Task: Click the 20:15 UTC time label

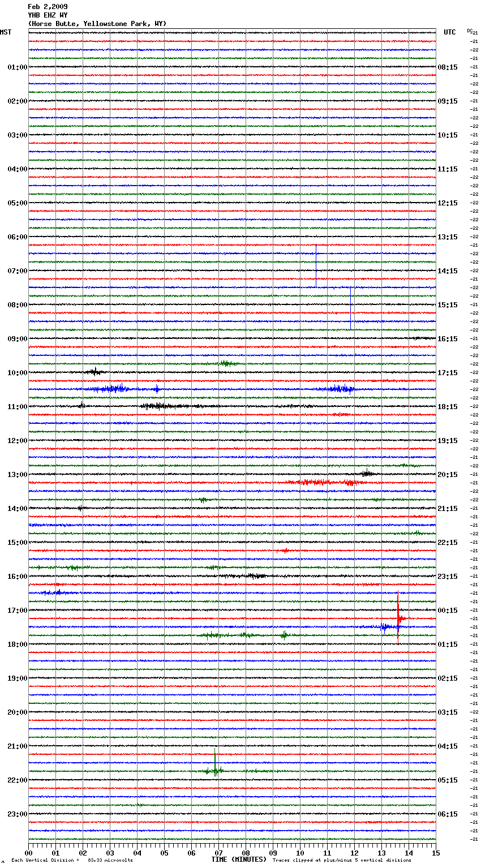Action: pos(448,475)
